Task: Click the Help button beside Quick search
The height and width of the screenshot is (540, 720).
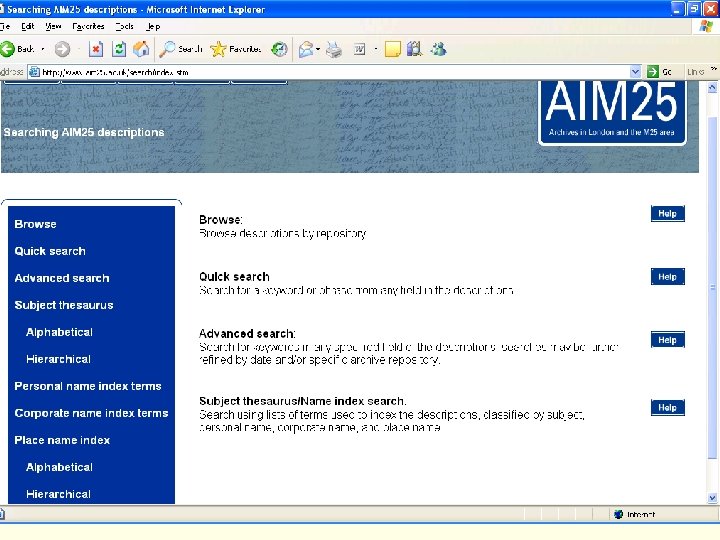Action: [x=668, y=277]
